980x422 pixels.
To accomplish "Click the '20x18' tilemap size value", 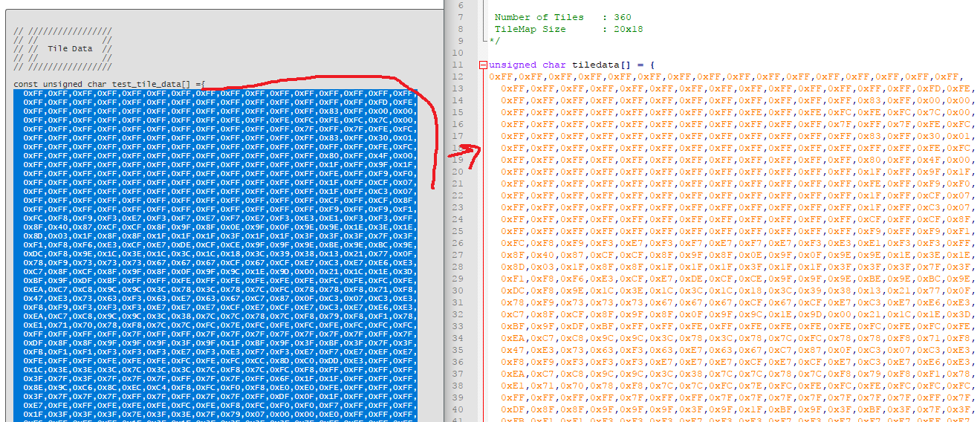I will [628, 29].
